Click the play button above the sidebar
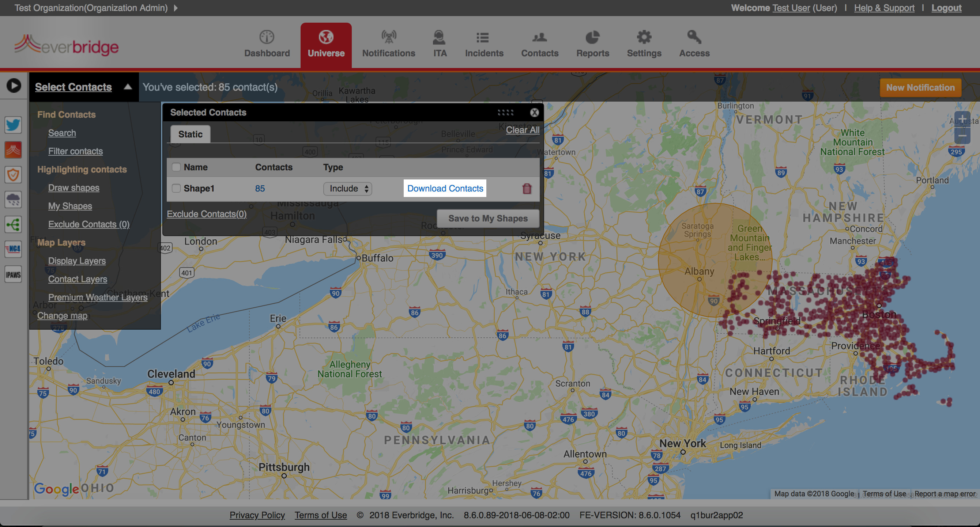The height and width of the screenshot is (527, 980). [x=14, y=86]
